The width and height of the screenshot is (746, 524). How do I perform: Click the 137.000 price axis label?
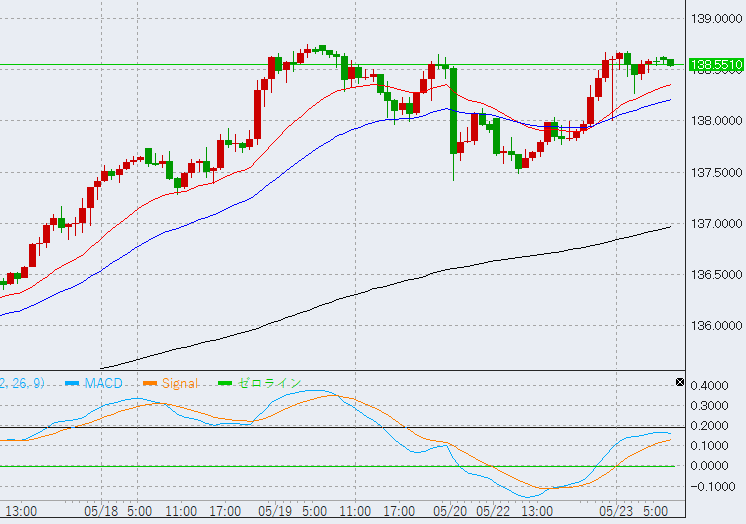(716, 223)
